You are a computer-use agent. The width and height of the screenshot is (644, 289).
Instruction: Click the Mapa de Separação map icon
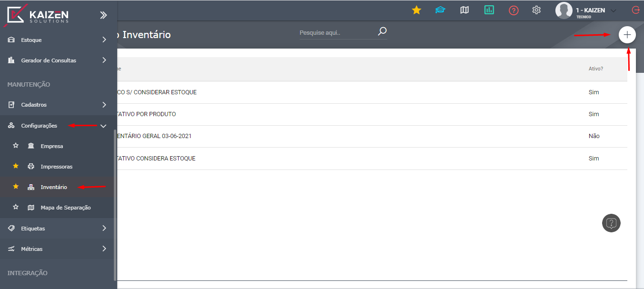[x=31, y=208]
